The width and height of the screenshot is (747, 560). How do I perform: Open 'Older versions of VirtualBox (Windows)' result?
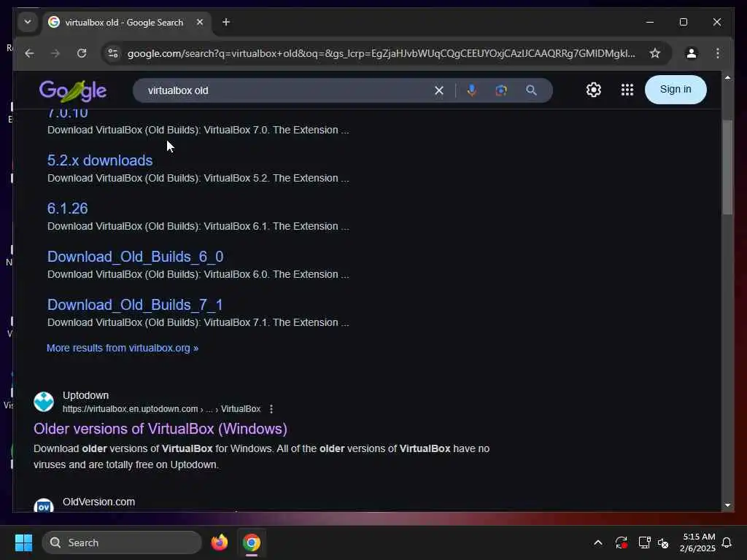(x=160, y=429)
